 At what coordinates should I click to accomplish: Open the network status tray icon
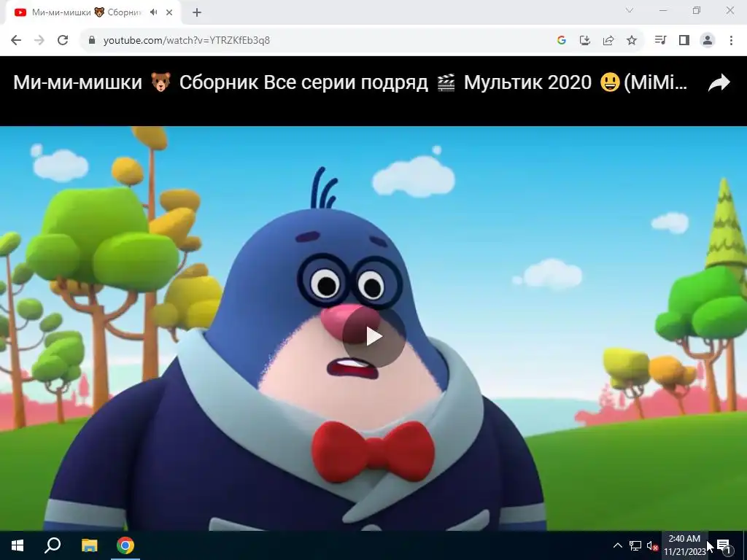tap(635, 545)
